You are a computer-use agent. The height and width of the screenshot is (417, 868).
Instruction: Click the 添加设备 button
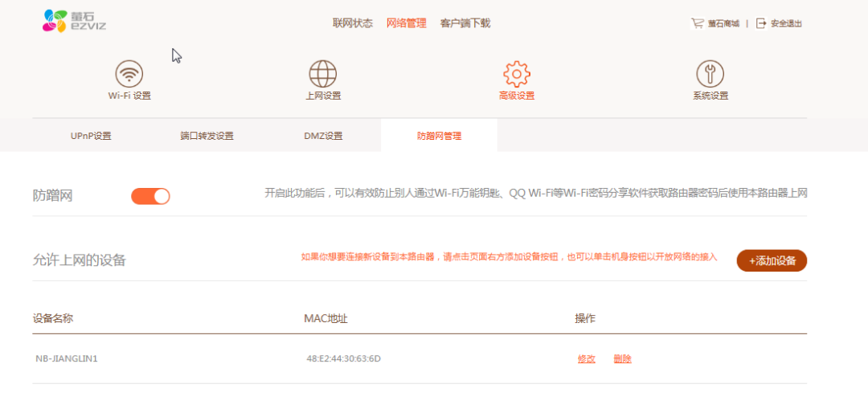pyautogui.click(x=772, y=260)
